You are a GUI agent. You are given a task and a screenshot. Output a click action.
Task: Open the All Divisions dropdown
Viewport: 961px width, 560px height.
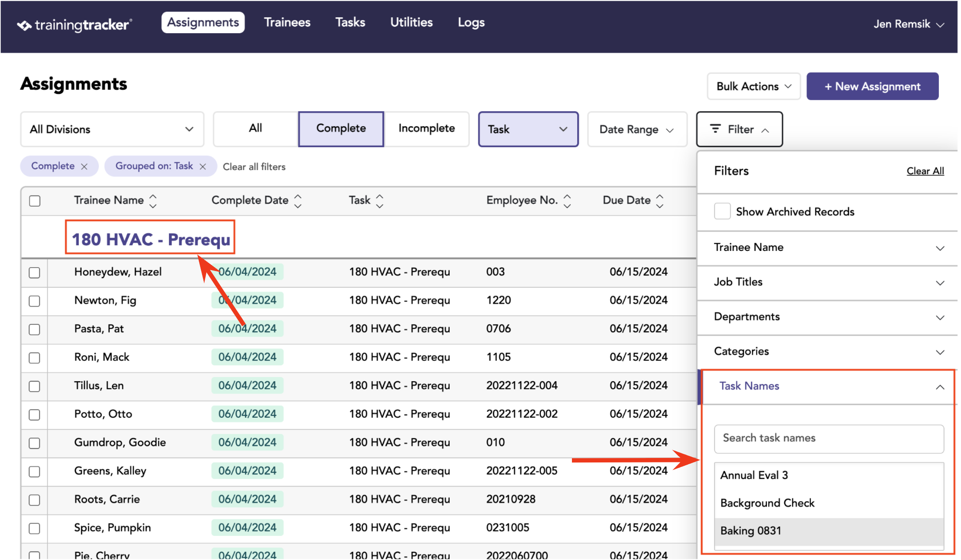tap(112, 129)
